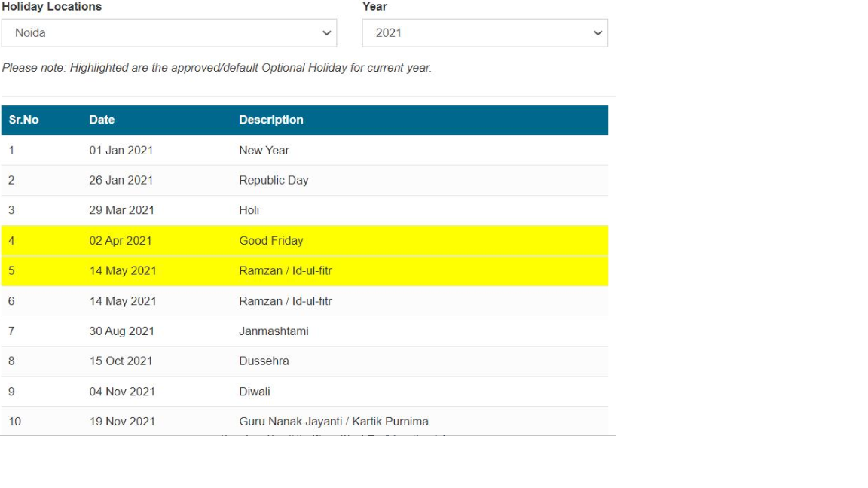Select Guru Nanak Jayanti / Kartik Purnima entry
The height and width of the screenshot is (488, 868).
point(334,422)
